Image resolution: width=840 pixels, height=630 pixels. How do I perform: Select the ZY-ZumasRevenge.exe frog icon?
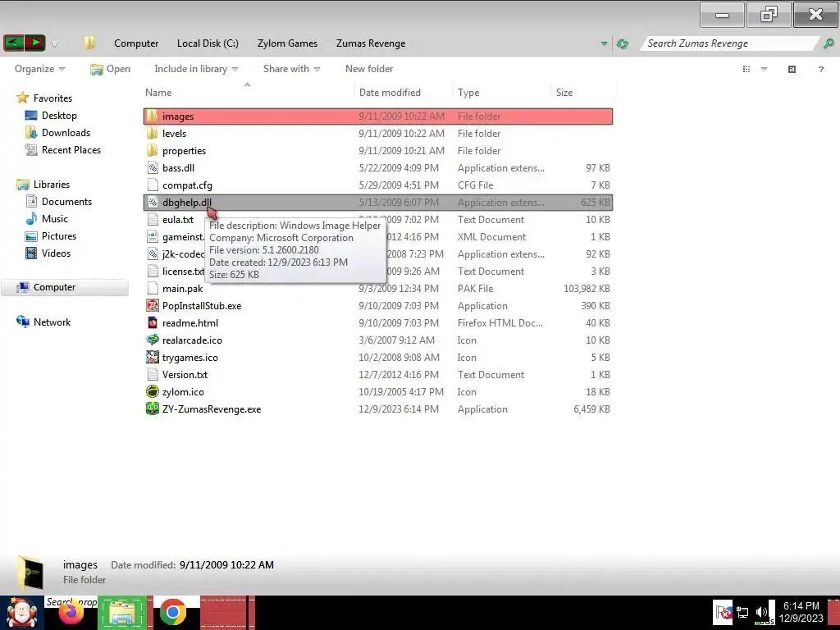tap(153, 409)
